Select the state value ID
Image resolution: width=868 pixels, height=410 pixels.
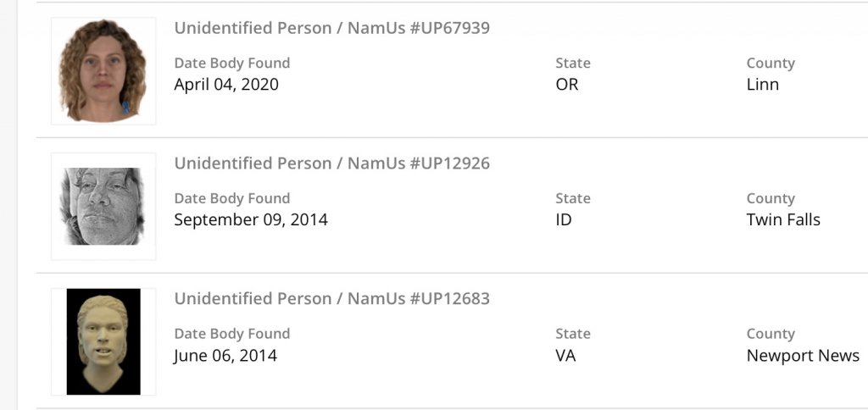click(x=564, y=220)
